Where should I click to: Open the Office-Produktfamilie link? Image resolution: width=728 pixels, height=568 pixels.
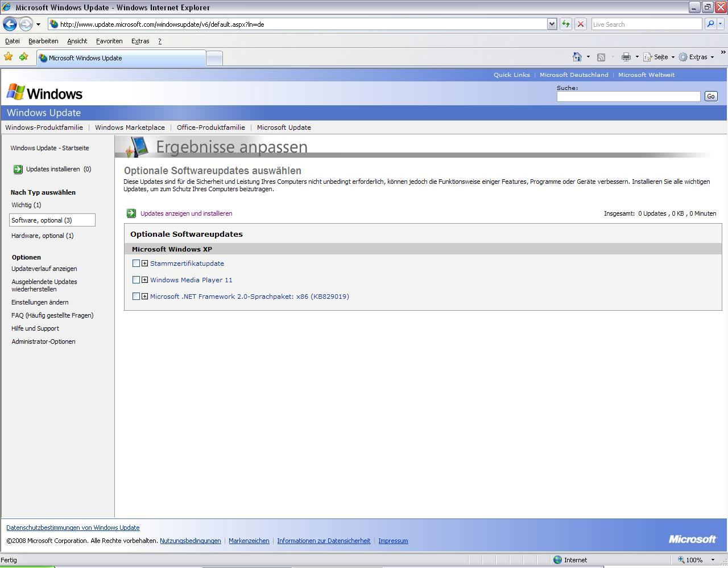point(211,127)
